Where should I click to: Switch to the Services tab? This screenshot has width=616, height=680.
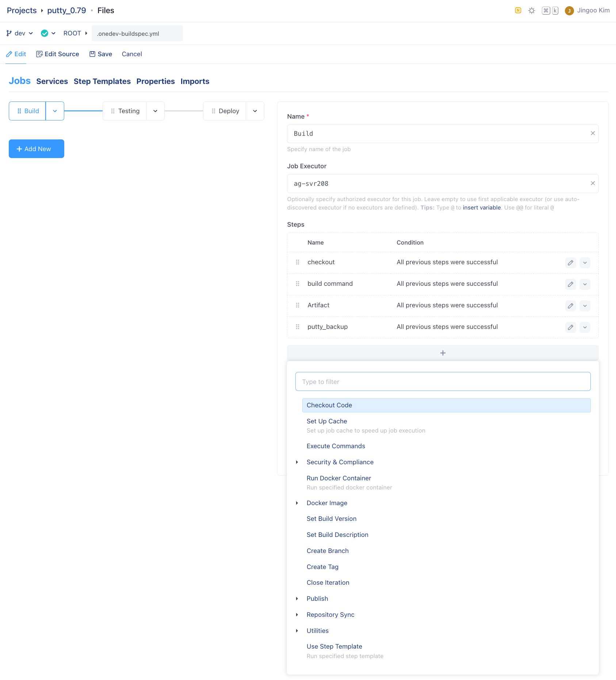click(x=52, y=81)
